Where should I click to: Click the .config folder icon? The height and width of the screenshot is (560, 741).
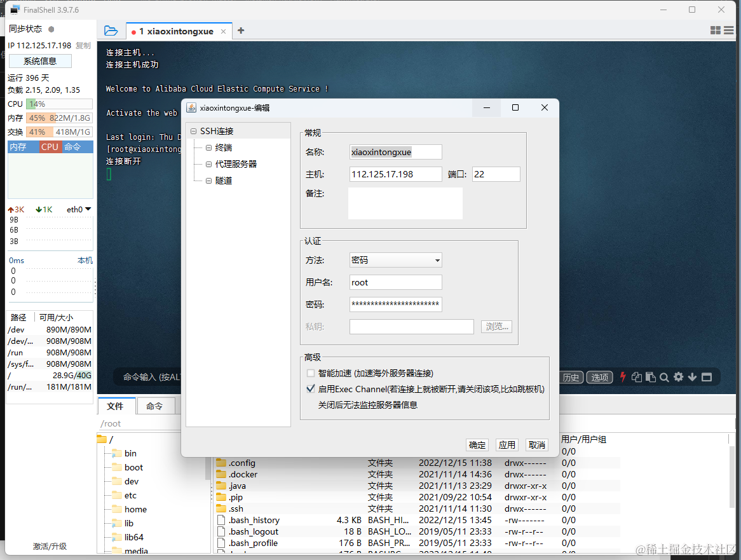(221, 463)
